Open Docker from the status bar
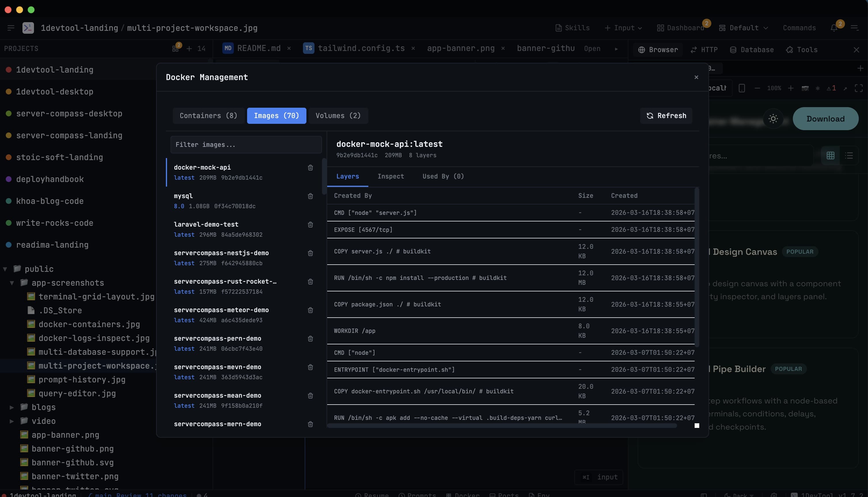Viewport: 868px width, 497px height. pyautogui.click(x=463, y=494)
